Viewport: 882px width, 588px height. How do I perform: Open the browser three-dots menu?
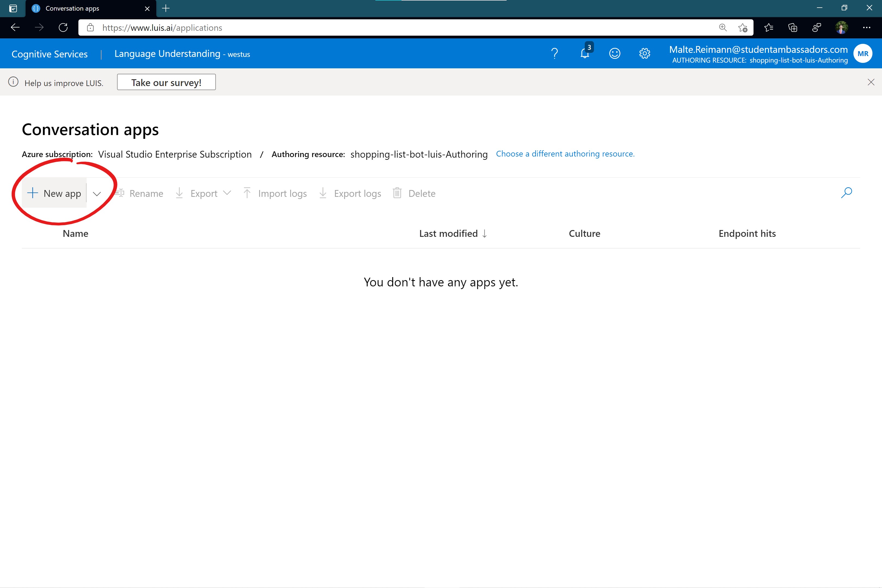(x=867, y=28)
